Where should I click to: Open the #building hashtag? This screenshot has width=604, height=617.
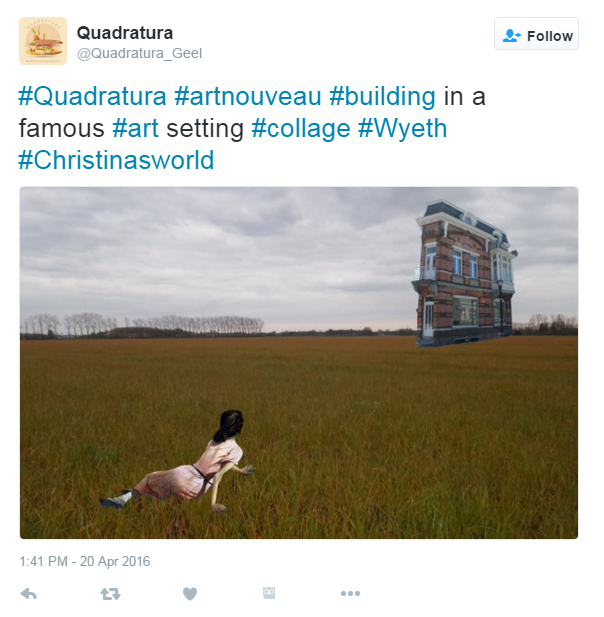pos(382,96)
